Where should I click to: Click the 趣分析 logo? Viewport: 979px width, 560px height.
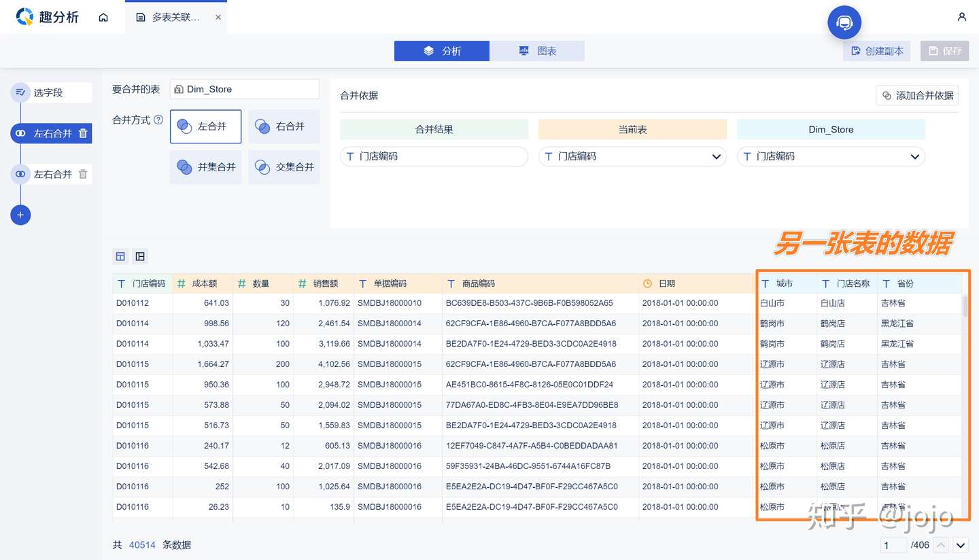pyautogui.click(x=48, y=17)
